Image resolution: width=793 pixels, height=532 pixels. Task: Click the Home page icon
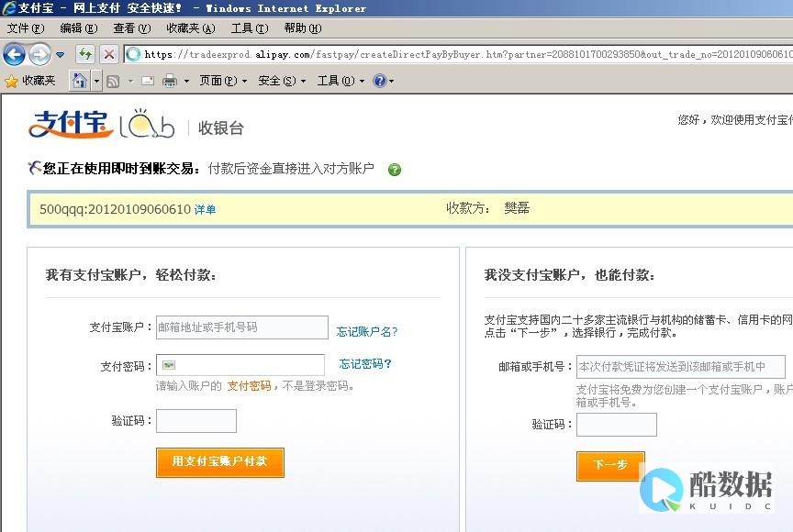point(80,81)
